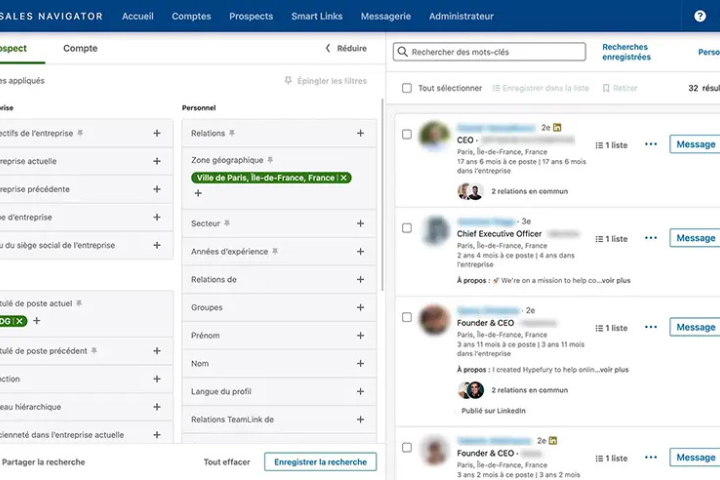
Task: Switch to the Compte tab
Action: pos(80,48)
